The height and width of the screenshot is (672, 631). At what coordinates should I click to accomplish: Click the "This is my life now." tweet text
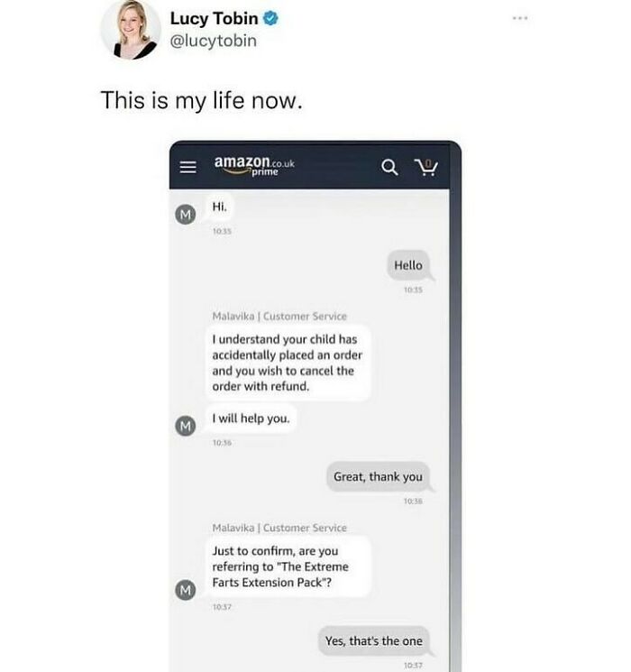[201, 101]
